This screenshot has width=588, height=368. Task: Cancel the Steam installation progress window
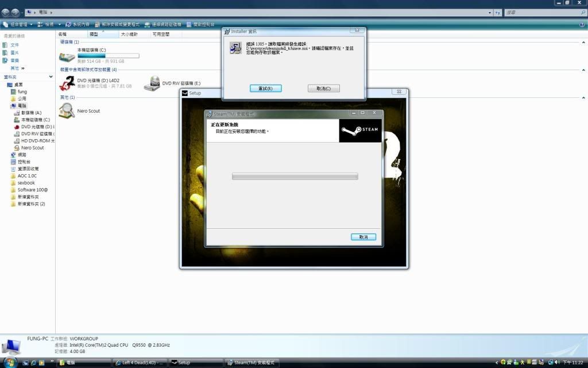[363, 237]
